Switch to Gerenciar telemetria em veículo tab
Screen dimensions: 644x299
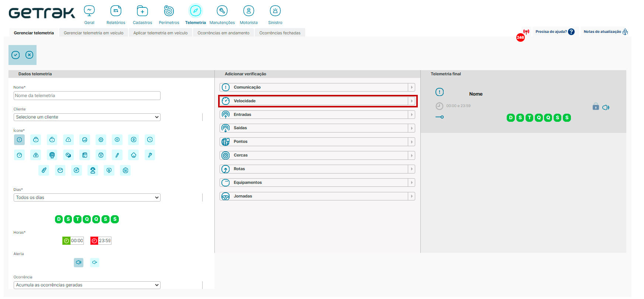[x=94, y=33]
